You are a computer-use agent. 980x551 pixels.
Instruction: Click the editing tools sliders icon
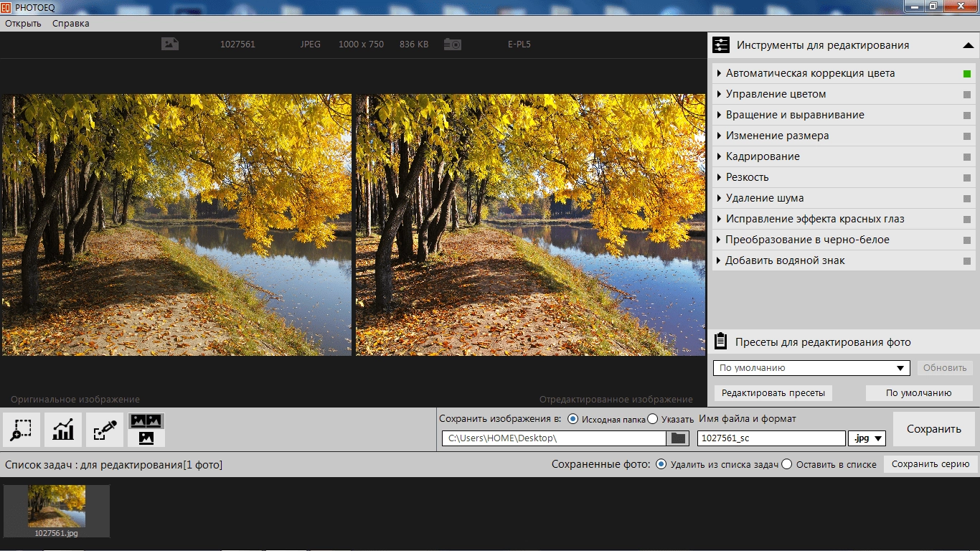[x=720, y=45]
